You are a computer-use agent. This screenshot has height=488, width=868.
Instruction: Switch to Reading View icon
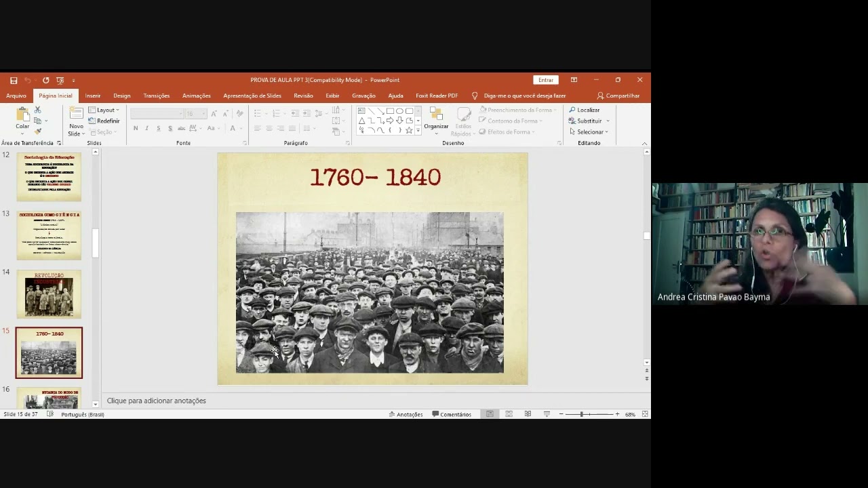[x=528, y=414]
